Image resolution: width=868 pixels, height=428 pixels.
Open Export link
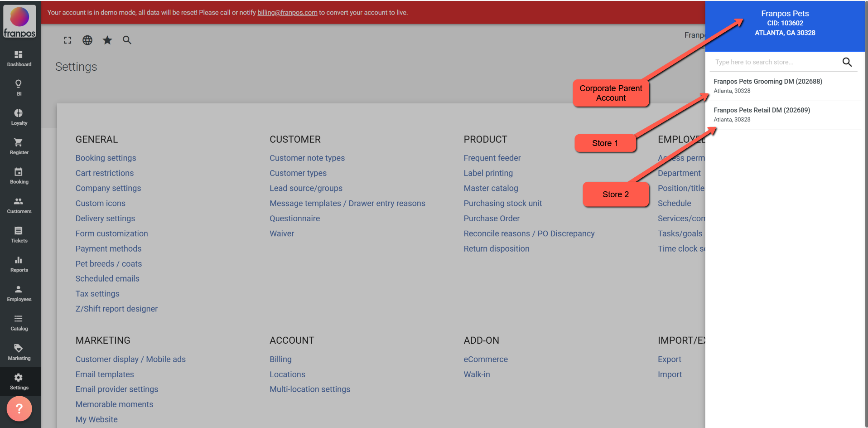click(670, 359)
